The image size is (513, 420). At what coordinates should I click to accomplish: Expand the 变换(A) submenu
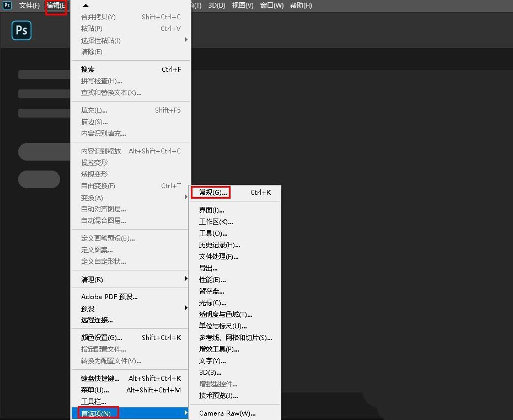(186, 197)
